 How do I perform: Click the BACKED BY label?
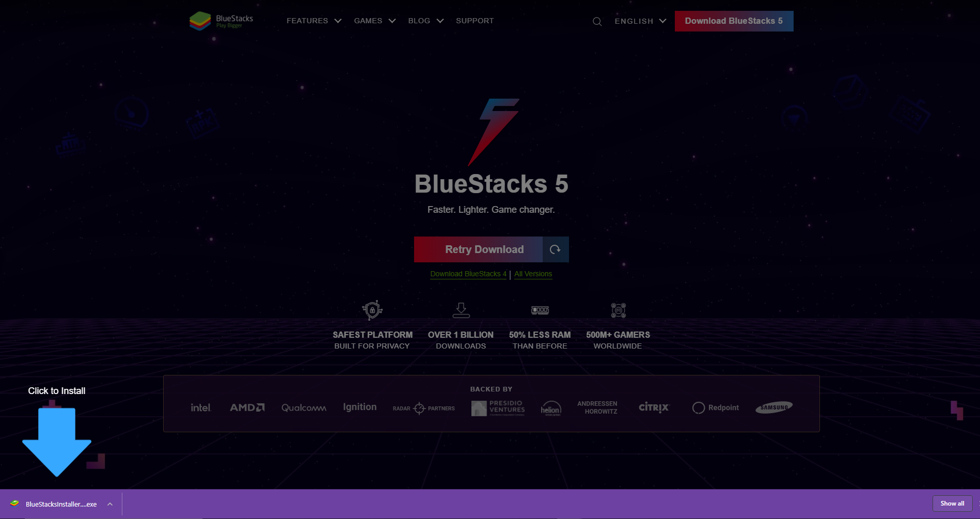(x=492, y=389)
